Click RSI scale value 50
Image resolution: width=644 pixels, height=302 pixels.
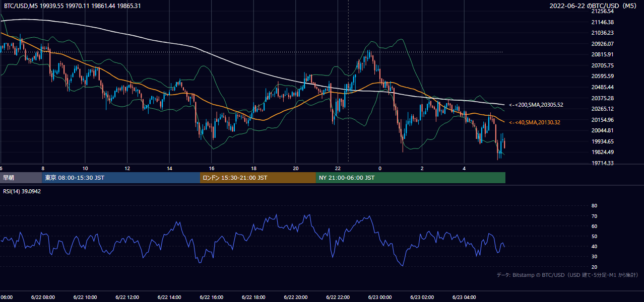coord(594,236)
